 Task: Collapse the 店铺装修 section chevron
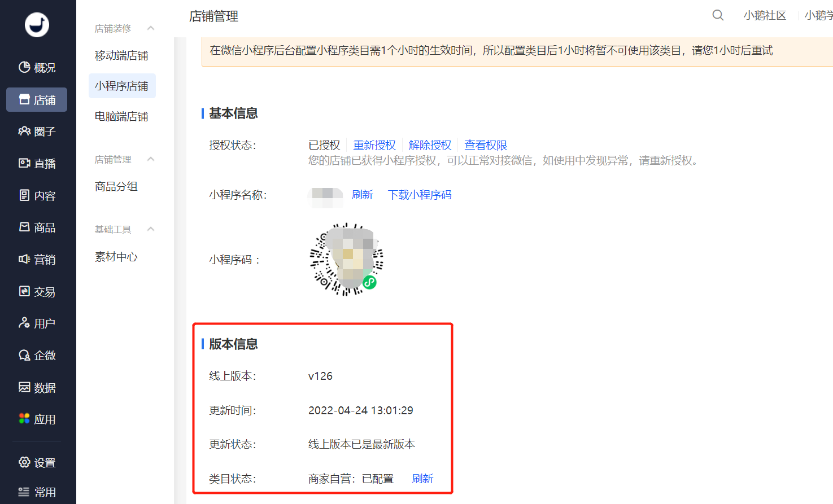[x=151, y=28]
